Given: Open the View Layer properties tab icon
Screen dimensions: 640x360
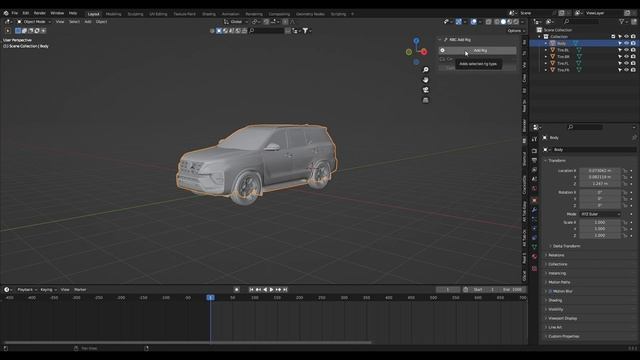Looking at the screenshot, I should 534,170.
